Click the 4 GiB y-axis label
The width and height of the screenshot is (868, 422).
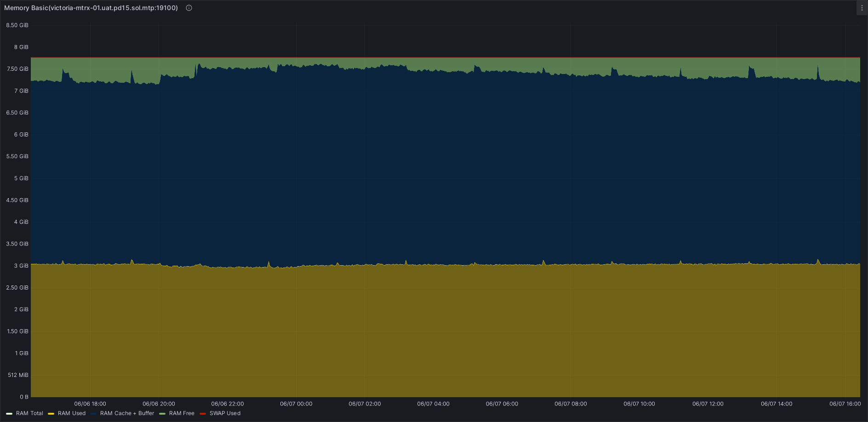tap(21, 222)
